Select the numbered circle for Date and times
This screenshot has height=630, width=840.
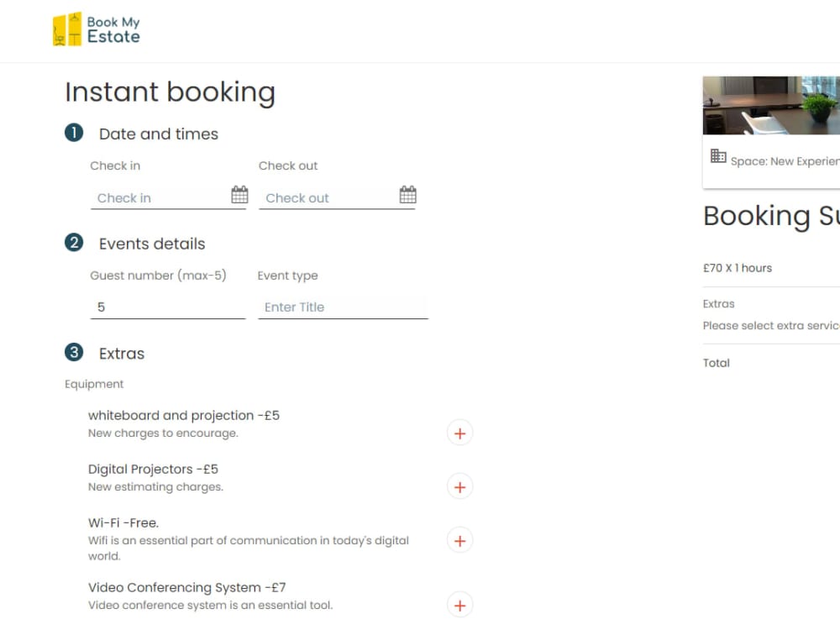click(73, 132)
